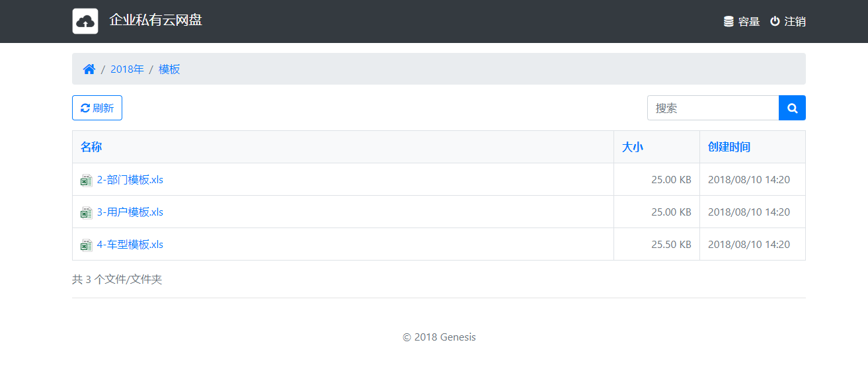Click the power icon beside 注销
The height and width of the screenshot is (371, 868).
[775, 21]
